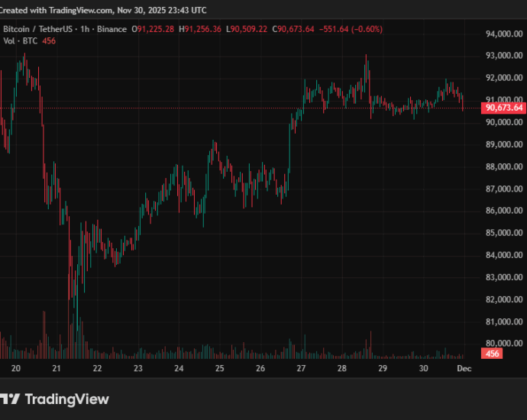Click the open price value O91,225.28
Screen dimensions: 527x420
pyautogui.click(x=153, y=29)
